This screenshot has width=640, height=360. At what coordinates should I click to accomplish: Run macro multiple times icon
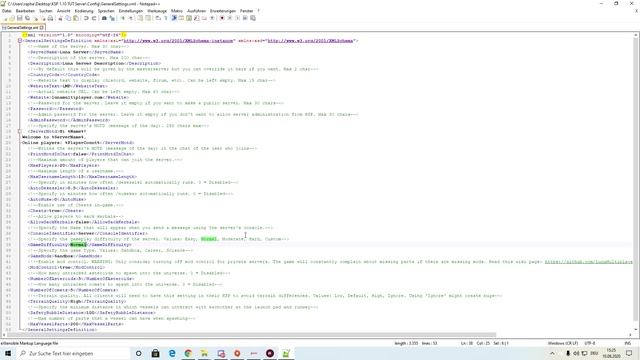(245, 18)
